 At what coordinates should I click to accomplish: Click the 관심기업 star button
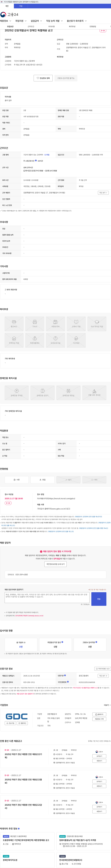pos(10,723)
